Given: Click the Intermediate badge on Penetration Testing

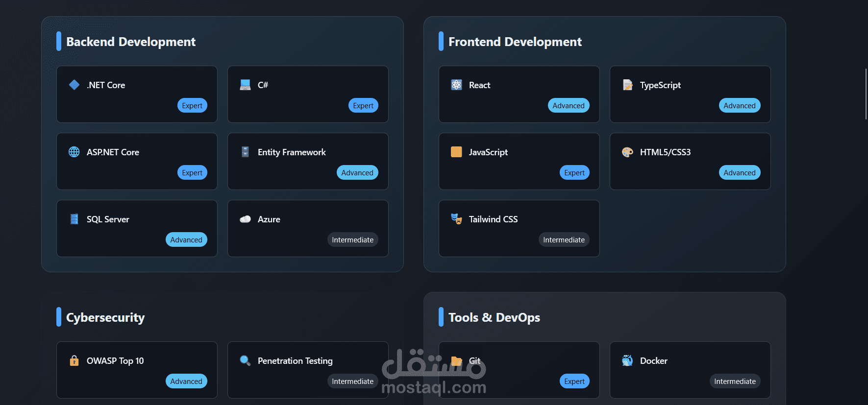Looking at the screenshot, I should [352, 381].
